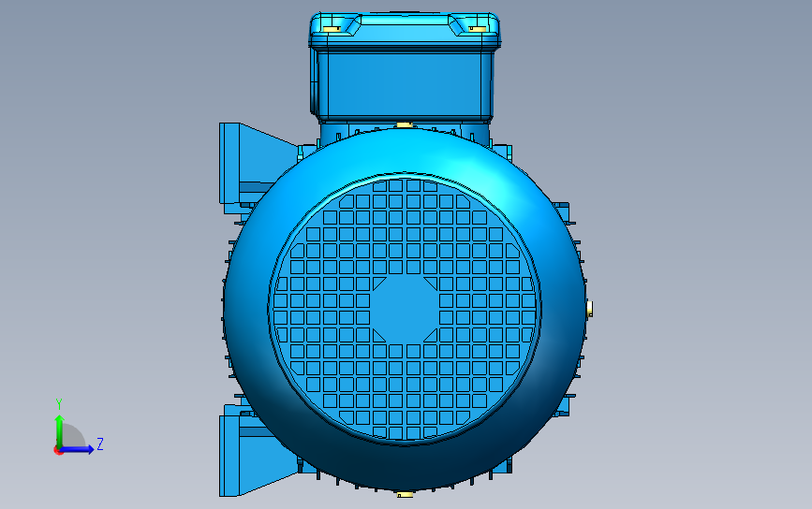Select the terminal box lid on top
This screenshot has width=812, height=509.
tap(405, 30)
